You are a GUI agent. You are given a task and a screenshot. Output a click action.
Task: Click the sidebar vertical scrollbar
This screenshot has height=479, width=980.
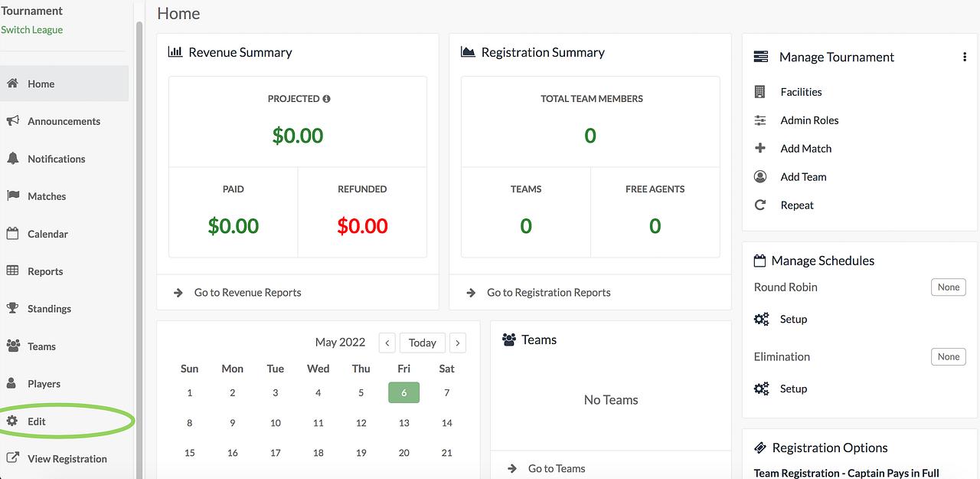139,230
